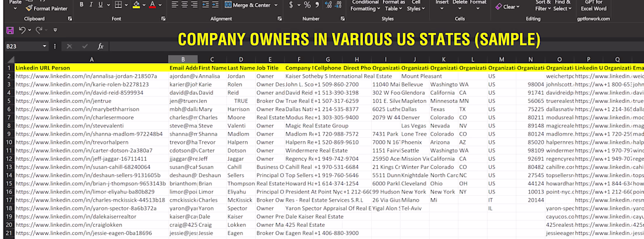Select column B header
The image size is (644, 239).
click(x=183, y=60)
